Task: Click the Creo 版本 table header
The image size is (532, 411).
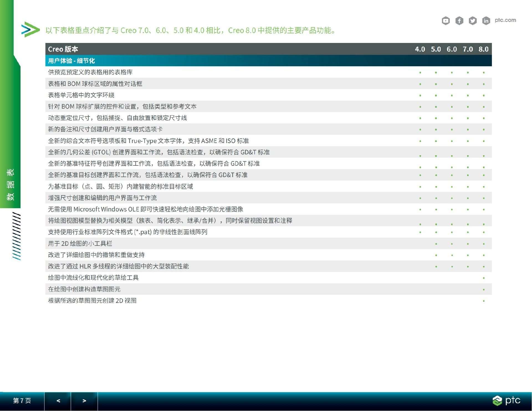Action: 63,49
